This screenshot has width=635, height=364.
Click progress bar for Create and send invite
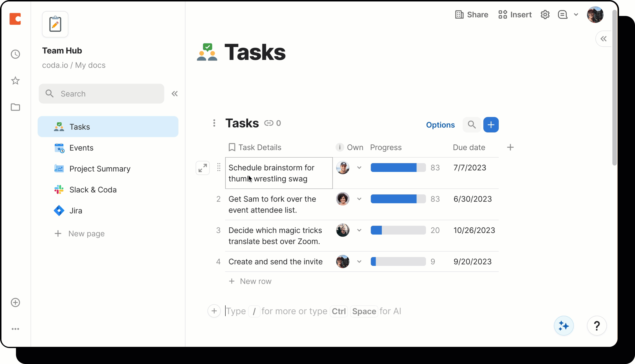[x=398, y=262]
